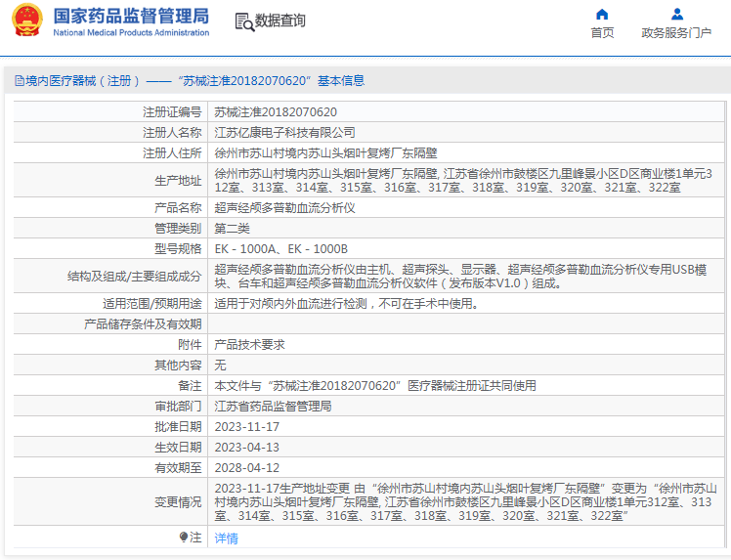The image size is (731, 560).
Task: Select expiry date 2028-04-12
Action: (247, 468)
